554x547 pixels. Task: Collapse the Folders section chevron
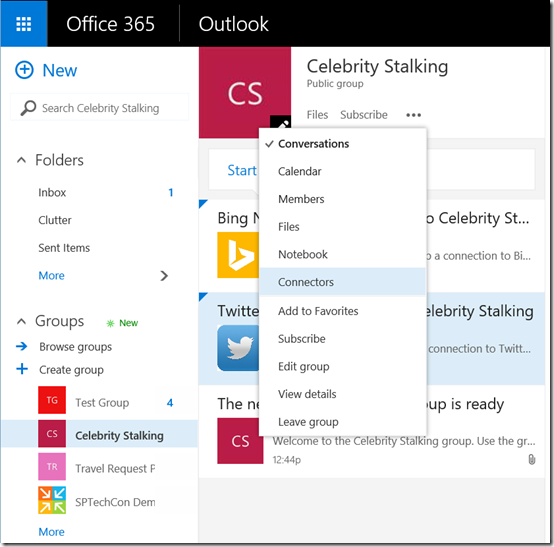pos(21,160)
